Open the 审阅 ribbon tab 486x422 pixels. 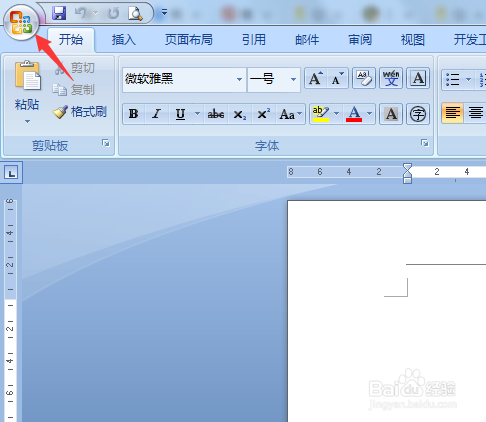click(360, 40)
